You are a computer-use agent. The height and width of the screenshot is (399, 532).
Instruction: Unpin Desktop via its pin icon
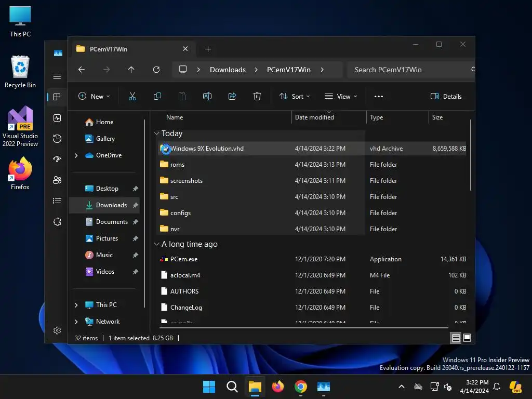point(136,189)
